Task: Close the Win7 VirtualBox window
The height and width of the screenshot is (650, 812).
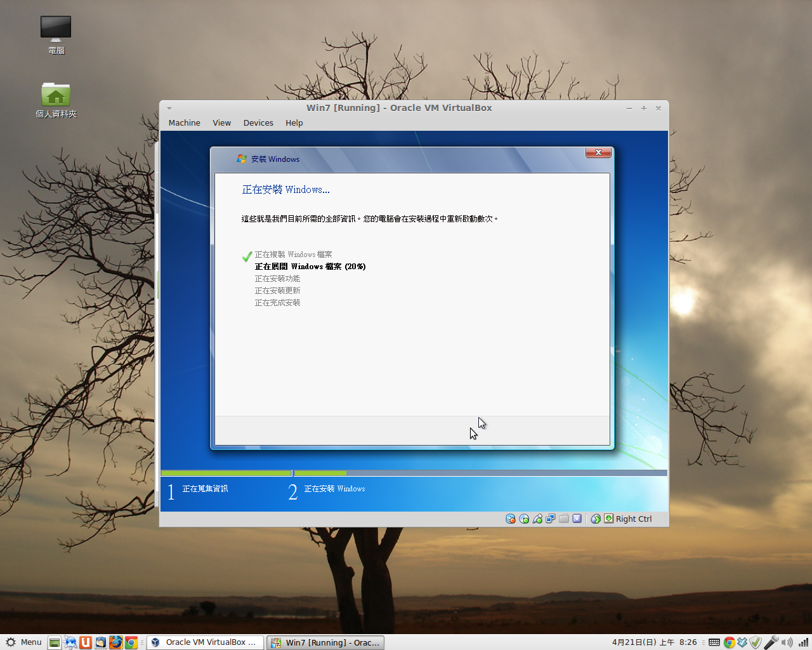Action: (658, 109)
